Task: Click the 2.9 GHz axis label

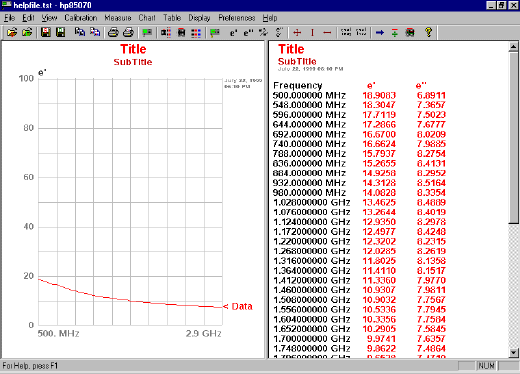Action: coord(204,333)
